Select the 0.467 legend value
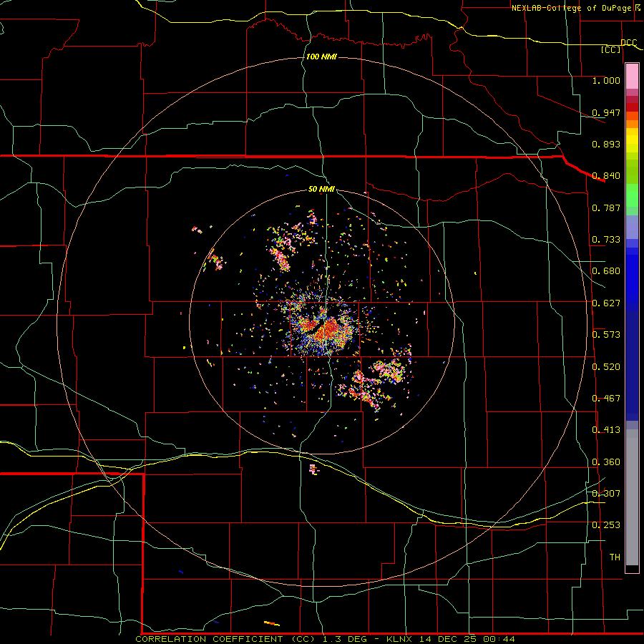Image resolution: width=644 pixels, height=644 pixels. [606, 399]
